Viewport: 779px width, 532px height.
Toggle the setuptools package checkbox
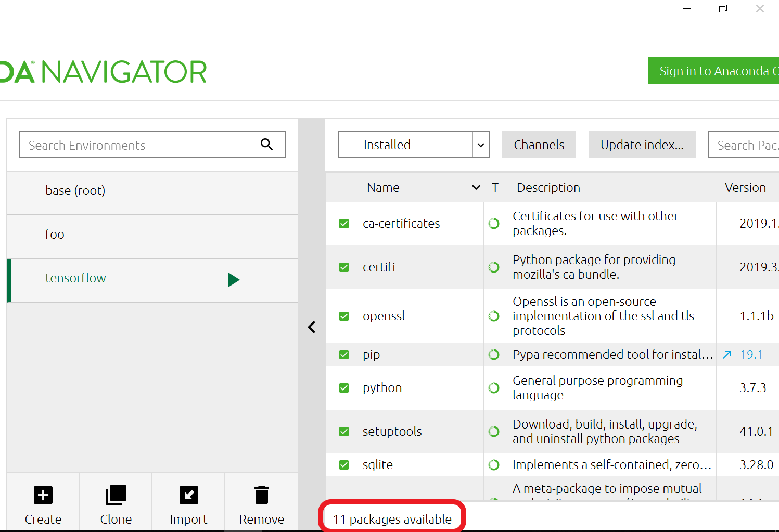click(x=344, y=432)
